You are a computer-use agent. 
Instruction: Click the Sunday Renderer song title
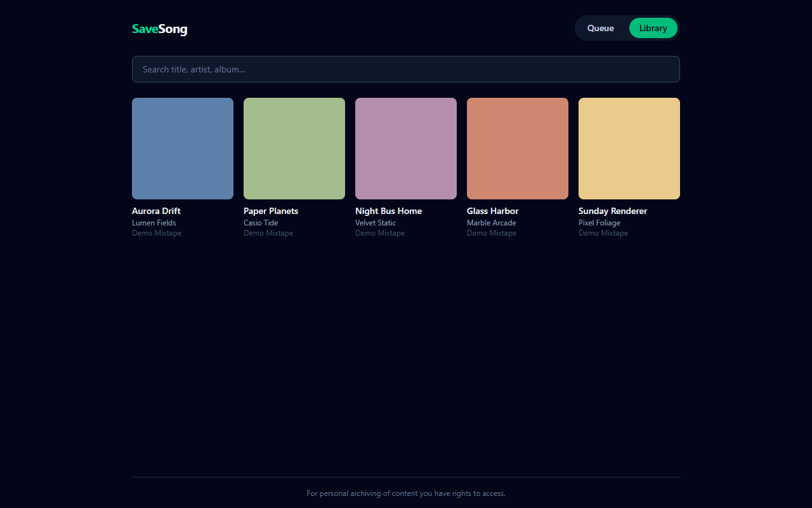pyautogui.click(x=613, y=211)
